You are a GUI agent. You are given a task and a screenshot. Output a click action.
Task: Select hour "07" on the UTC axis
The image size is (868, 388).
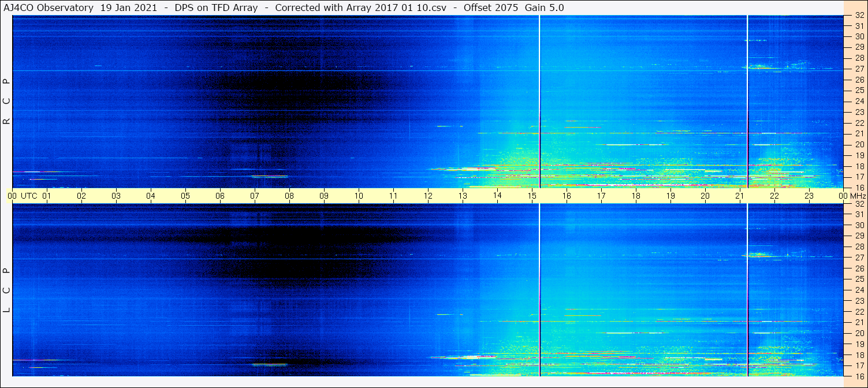(255, 196)
